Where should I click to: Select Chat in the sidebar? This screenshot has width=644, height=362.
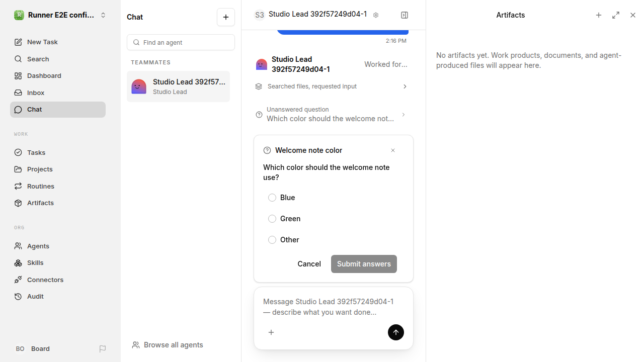(58, 110)
